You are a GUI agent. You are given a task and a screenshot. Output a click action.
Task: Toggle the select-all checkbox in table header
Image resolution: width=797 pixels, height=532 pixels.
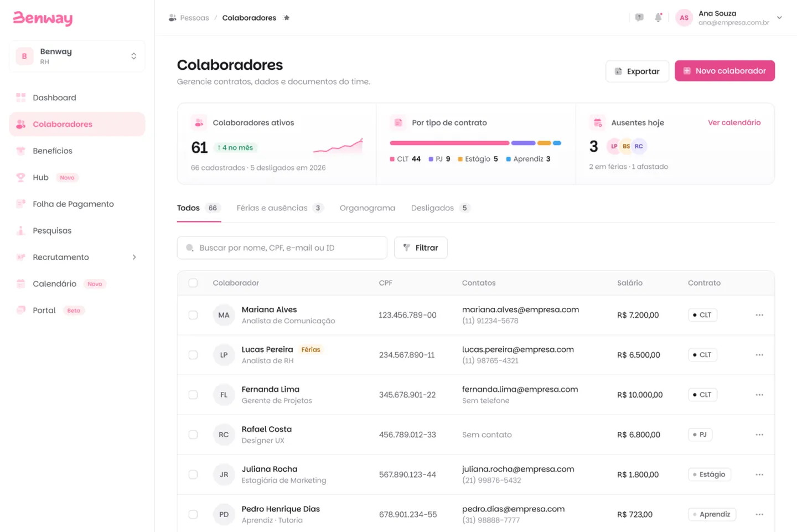193,283
